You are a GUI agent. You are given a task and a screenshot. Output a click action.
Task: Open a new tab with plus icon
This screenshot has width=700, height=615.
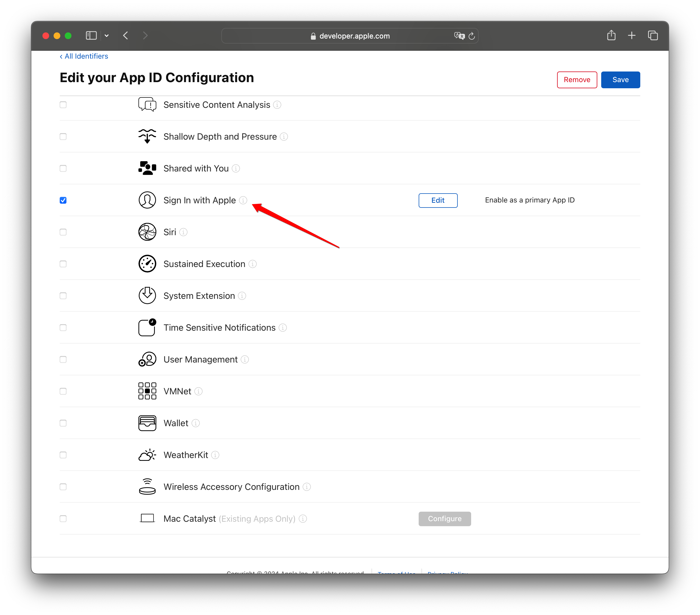632,35
